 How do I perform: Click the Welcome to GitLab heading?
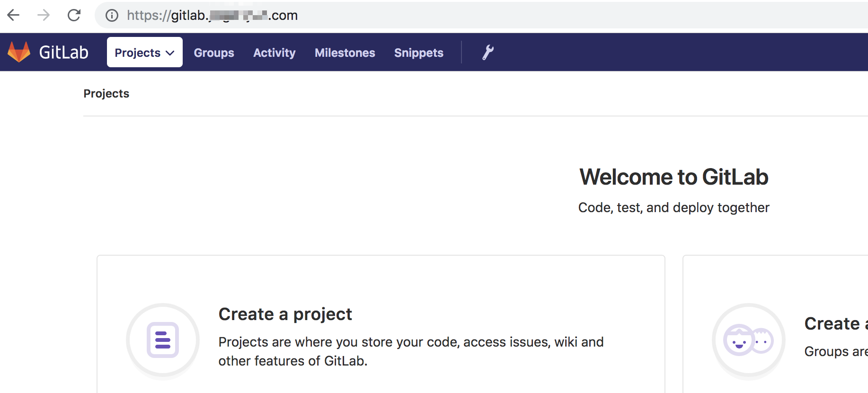click(x=674, y=177)
